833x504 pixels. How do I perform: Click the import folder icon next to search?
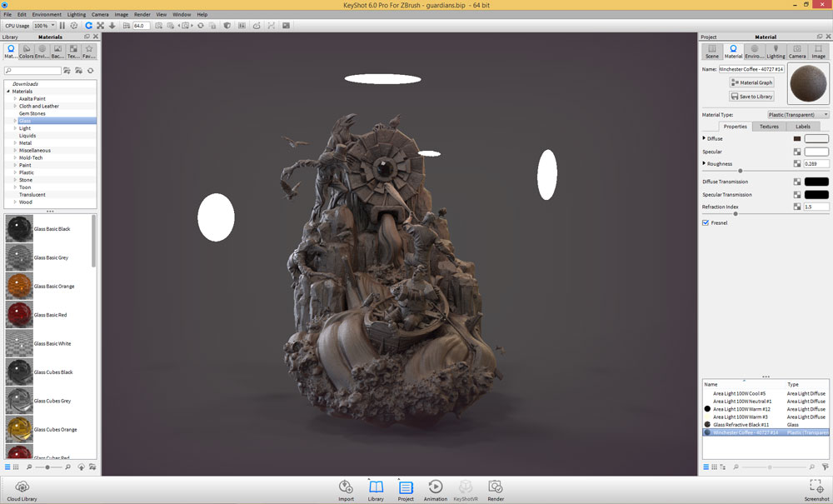[x=78, y=71]
